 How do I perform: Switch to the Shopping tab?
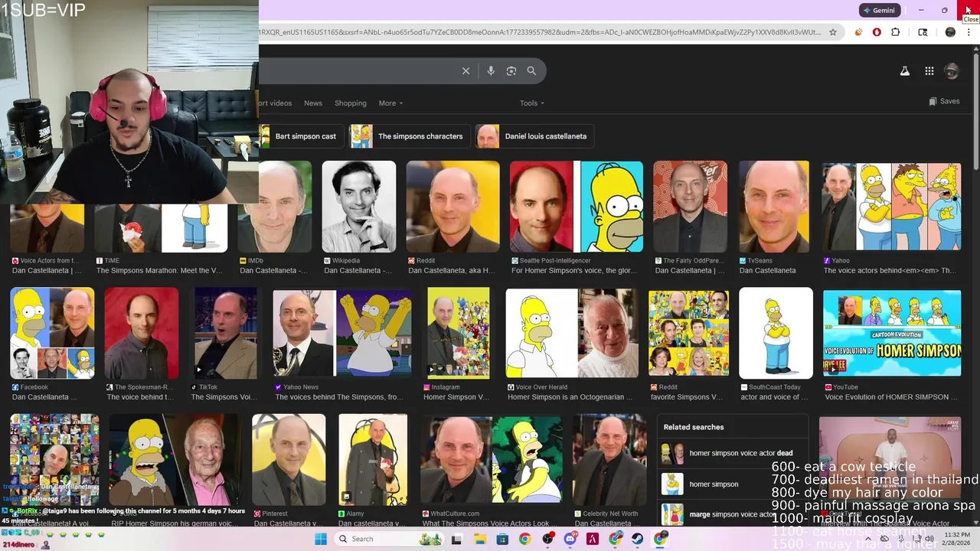click(x=351, y=103)
